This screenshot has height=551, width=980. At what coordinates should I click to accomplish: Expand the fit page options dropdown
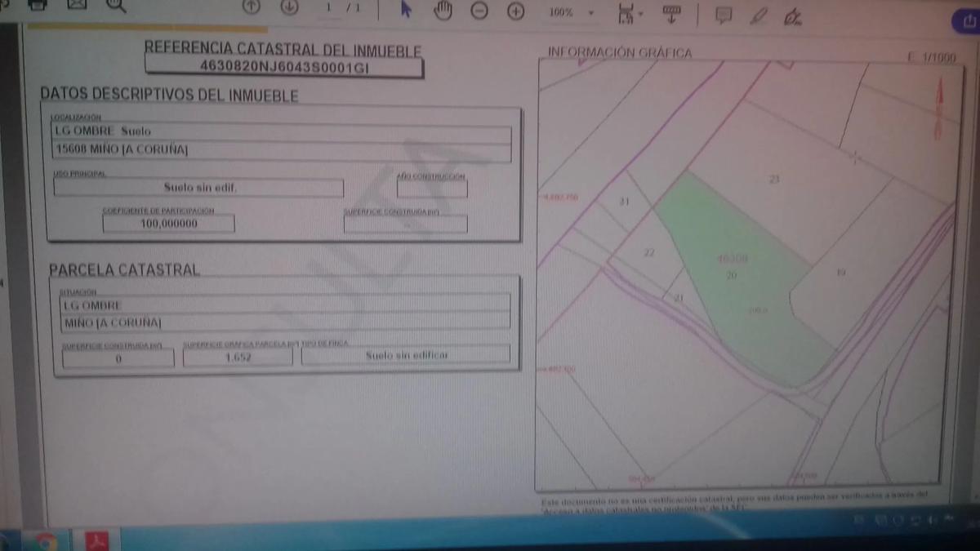click(x=630, y=13)
